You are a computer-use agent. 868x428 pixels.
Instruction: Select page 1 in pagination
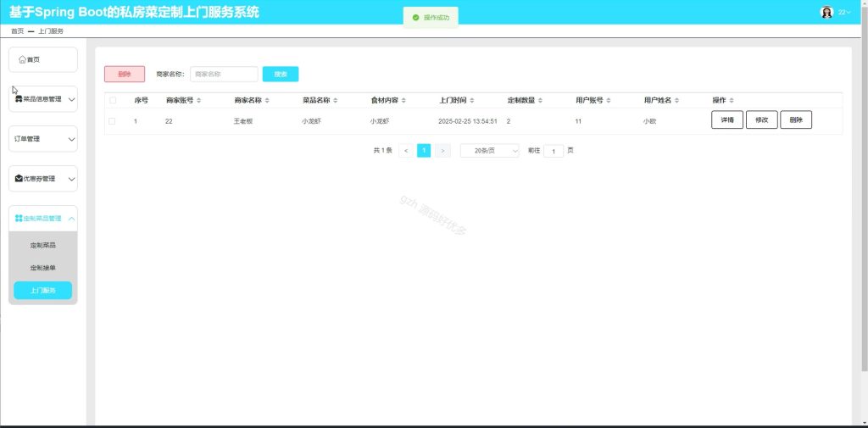point(424,151)
